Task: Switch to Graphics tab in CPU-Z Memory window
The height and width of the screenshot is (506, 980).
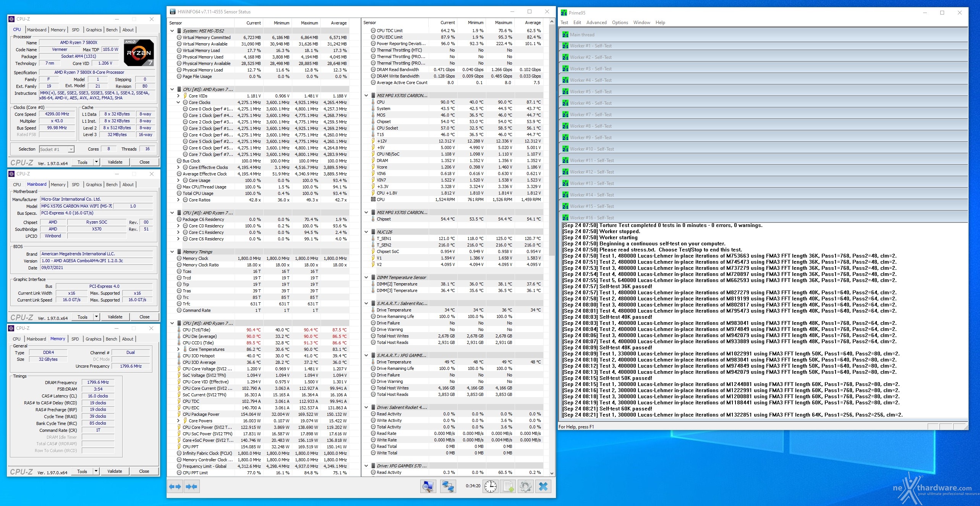Action: (x=94, y=339)
